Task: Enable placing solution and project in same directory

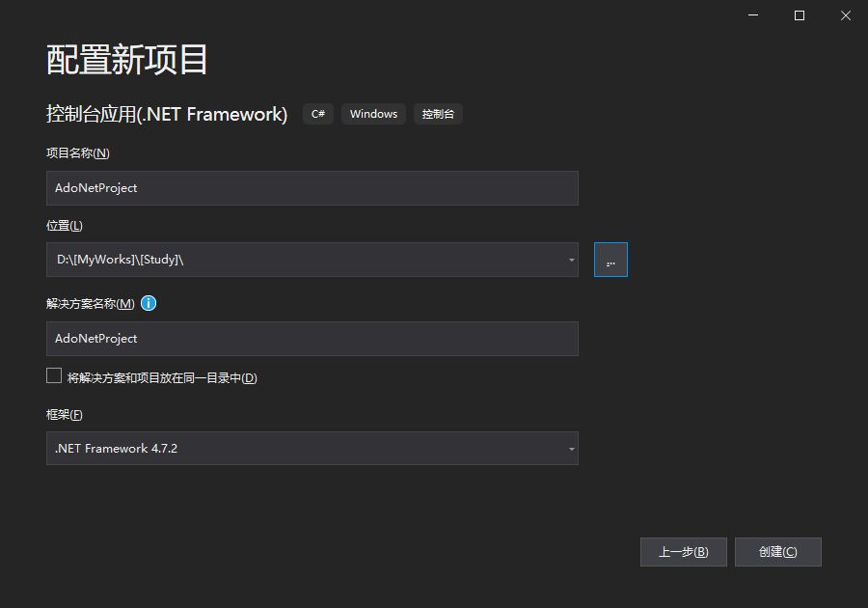Action: pyautogui.click(x=54, y=376)
